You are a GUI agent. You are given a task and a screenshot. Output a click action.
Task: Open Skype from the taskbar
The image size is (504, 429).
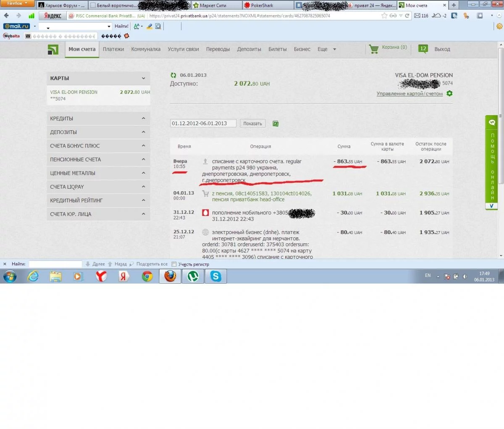[x=215, y=276]
